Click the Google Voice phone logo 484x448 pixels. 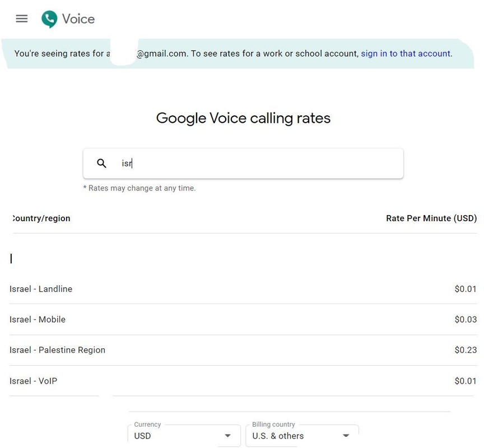49,19
